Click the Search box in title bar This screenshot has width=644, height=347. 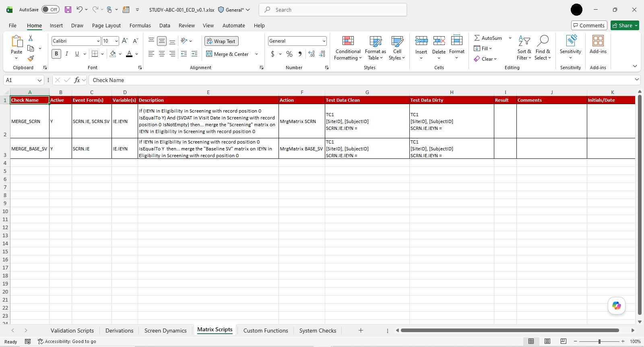(x=333, y=10)
